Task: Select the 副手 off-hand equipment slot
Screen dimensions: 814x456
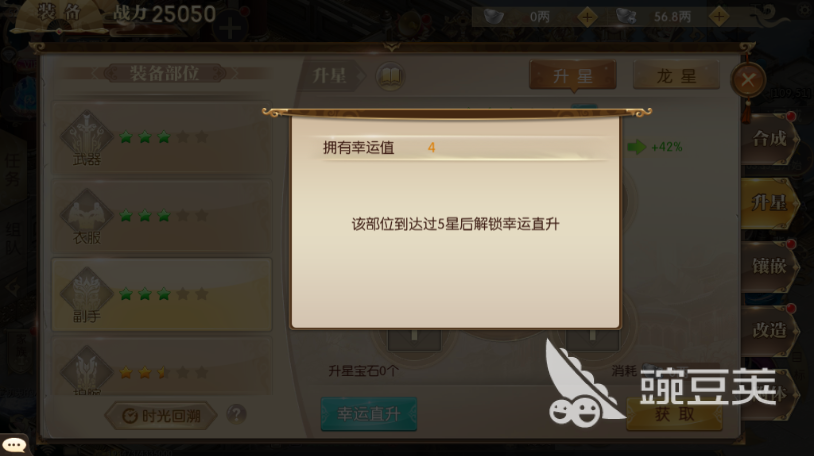Action: pos(161,294)
